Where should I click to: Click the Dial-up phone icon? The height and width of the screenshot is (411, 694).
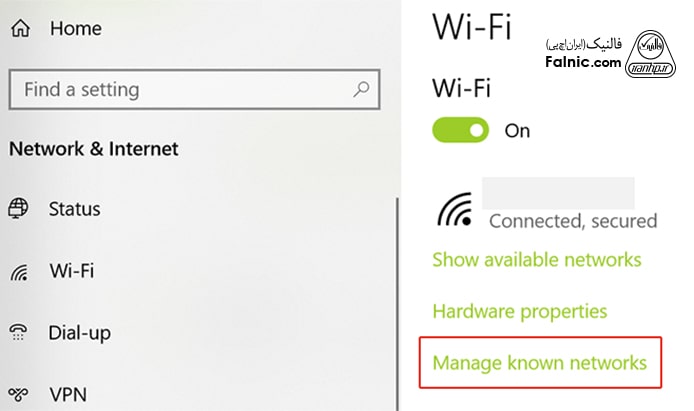(19, 333)
